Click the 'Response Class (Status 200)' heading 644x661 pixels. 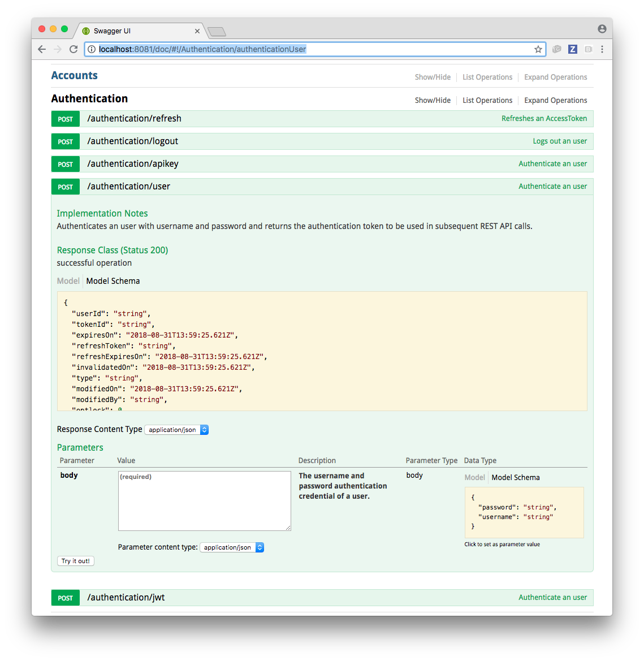pyautogui.click(x=113, y=250)
